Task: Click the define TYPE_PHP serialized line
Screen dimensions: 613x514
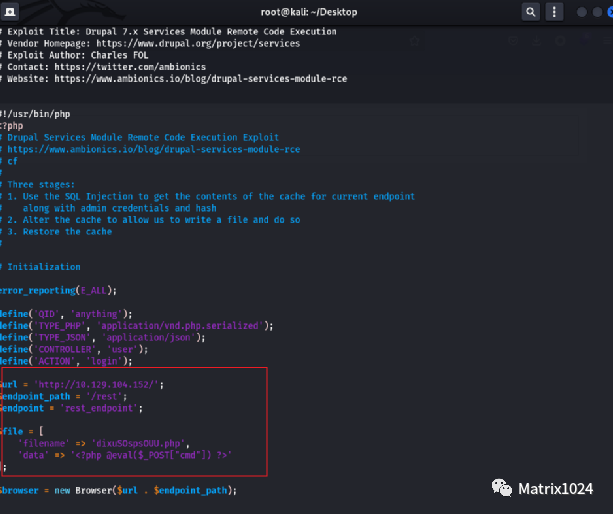Action: pyautogui.click(x=136, y=326)
